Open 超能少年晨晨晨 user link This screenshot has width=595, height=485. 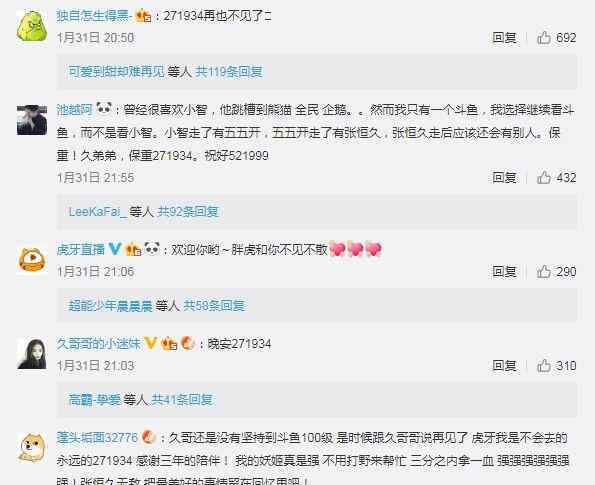(x=110, y=305)
